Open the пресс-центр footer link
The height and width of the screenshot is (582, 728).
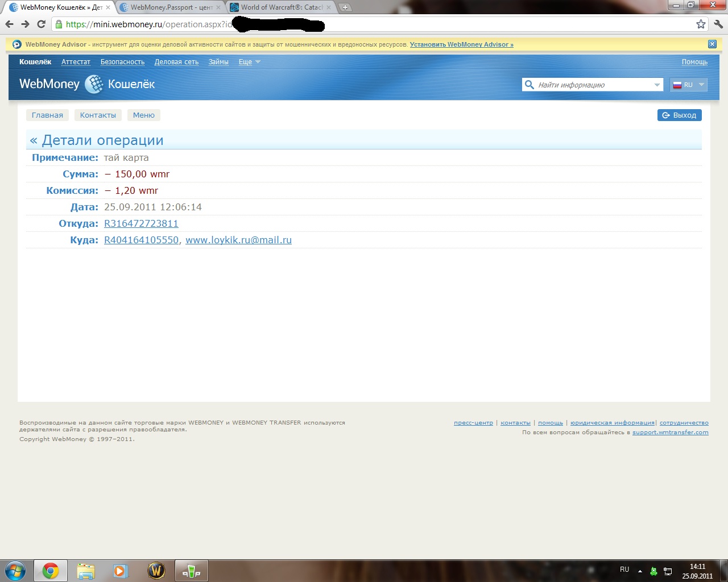[473, 423]
